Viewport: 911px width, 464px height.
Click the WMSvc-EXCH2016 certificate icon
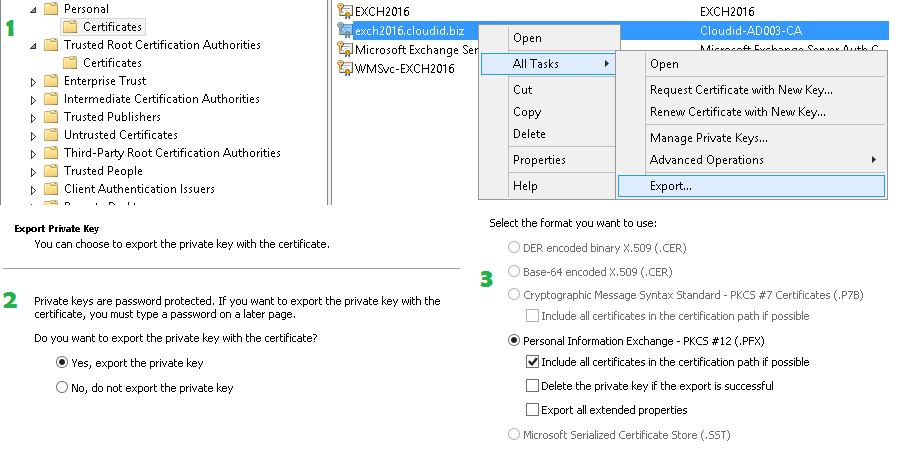[345, 69]
